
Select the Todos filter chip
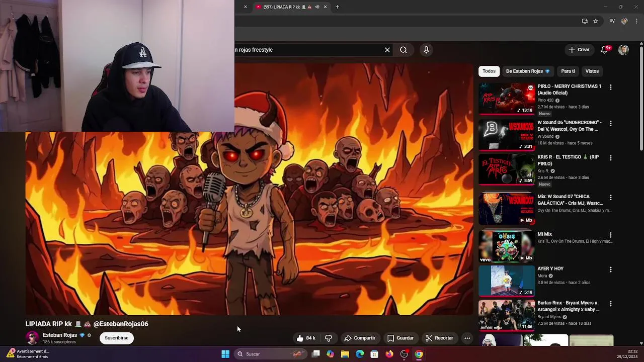(489, 71)
